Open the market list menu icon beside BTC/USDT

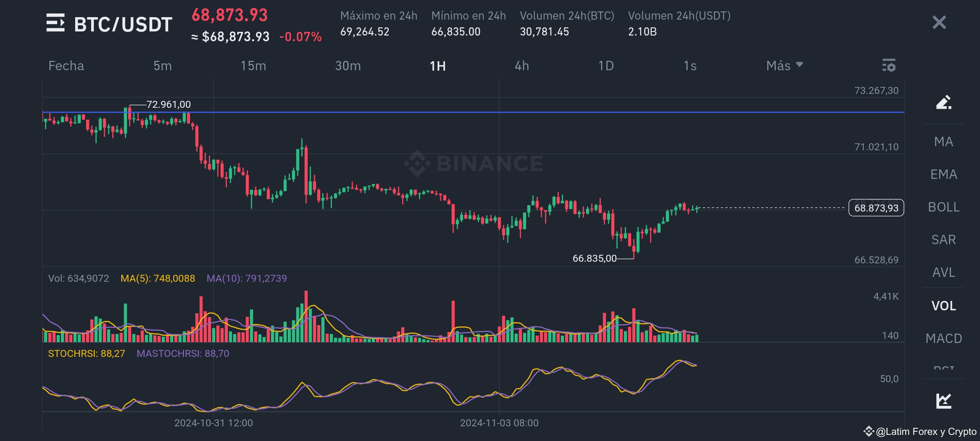[56, 22]
